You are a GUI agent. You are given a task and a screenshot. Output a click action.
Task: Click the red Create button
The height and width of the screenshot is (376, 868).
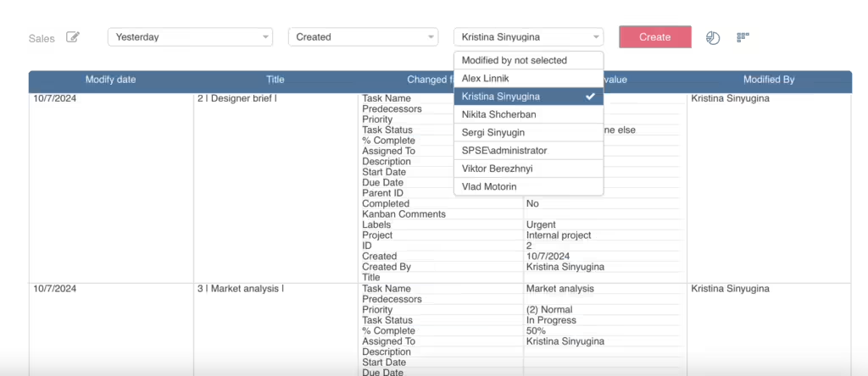(655, 37)
